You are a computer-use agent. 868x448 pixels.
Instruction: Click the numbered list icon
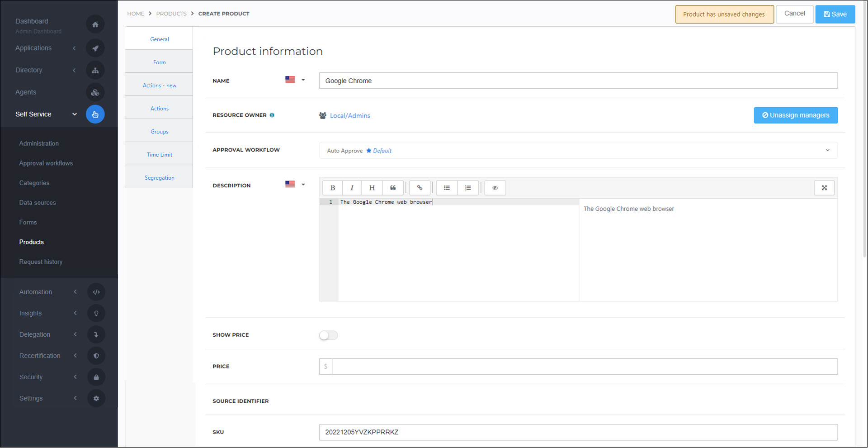pyautogui.click(x=468, y=188)
